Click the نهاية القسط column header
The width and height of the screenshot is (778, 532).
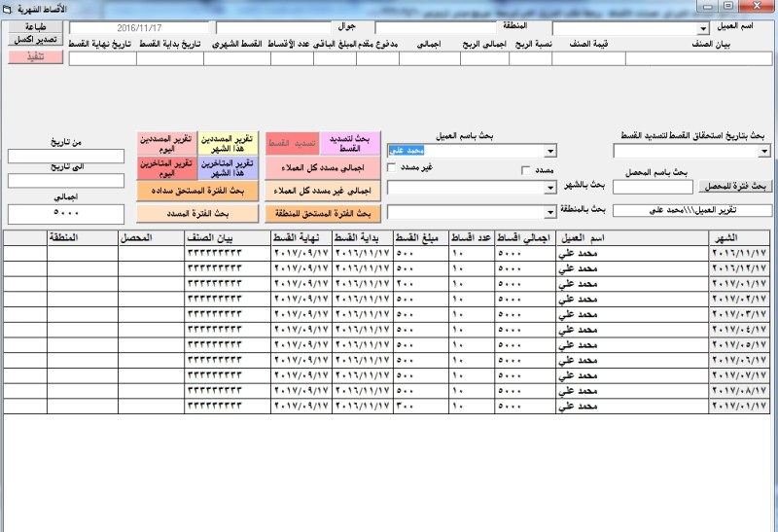click(301, 237)
